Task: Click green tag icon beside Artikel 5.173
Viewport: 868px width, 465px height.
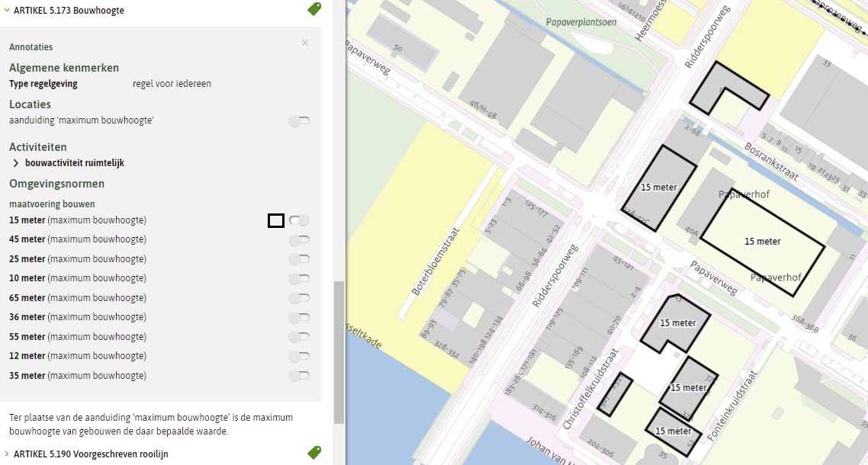Action: [314, 9]
